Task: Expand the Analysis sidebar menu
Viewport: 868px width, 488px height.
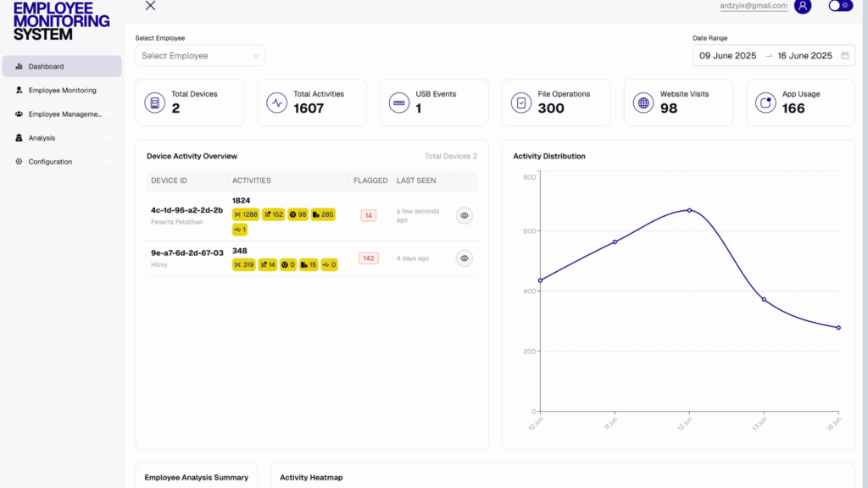Action: point(61,137)
